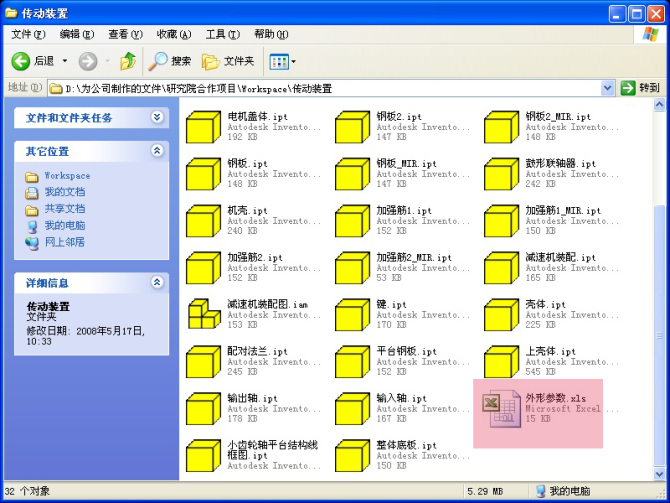The width and height of the screenshot is (670, 503).
Task: Select the 钢板.ipt file icon
Action: 203,174
